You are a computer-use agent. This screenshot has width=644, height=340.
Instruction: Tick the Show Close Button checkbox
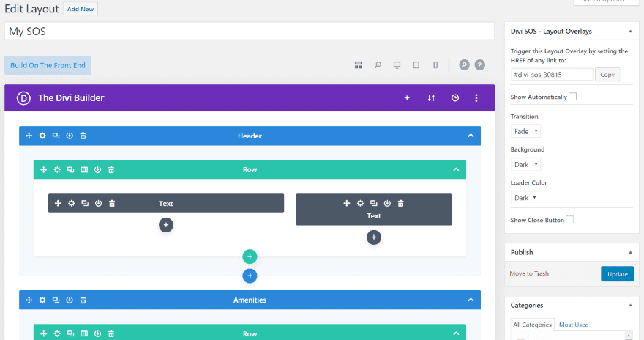click(569, 220)
